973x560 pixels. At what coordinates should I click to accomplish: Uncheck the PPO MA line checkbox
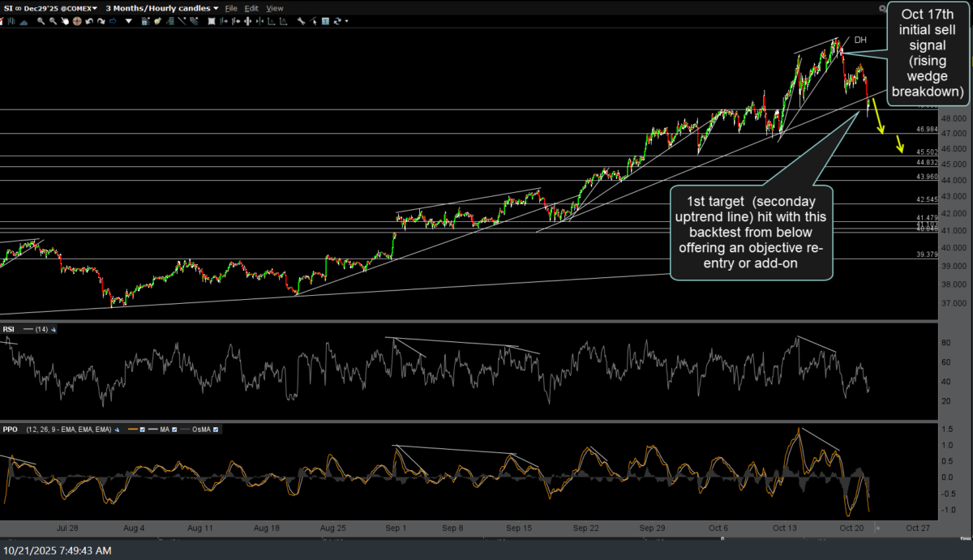[x=174, y=430]
